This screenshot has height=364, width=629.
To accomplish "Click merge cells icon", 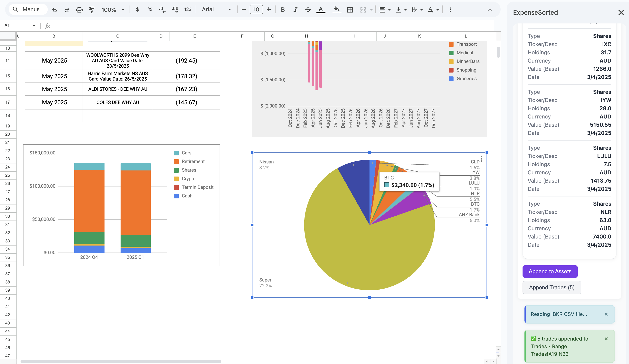I will click(x=363, y=9).
